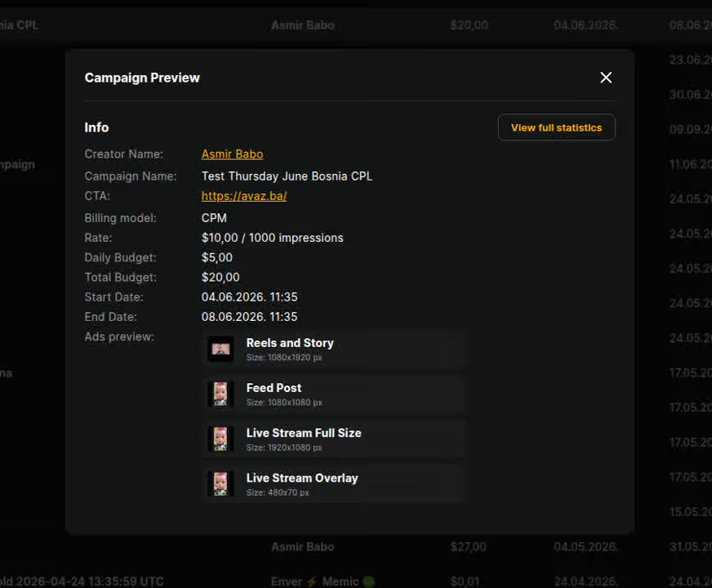712x588 pixels.
Task: Select the Live Stream Overlay title
Action: pos(302,478)
